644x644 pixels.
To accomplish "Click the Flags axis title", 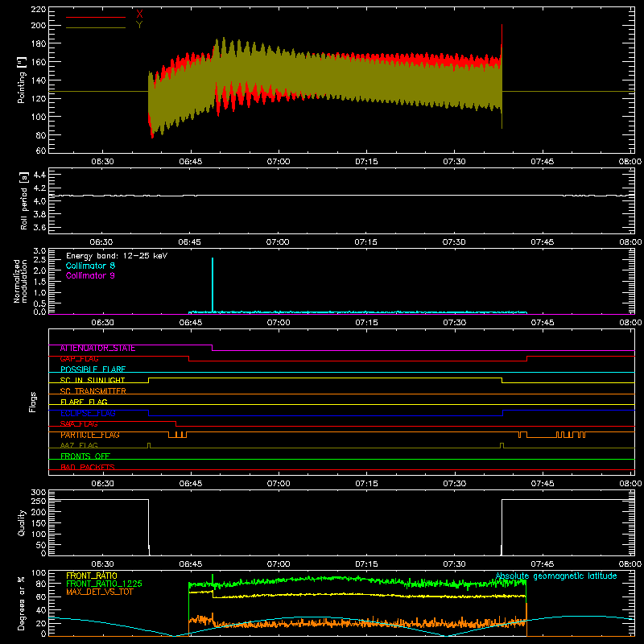I will (33, 402).
